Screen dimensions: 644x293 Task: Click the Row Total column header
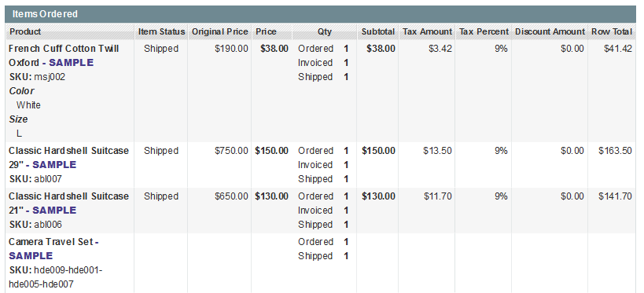pyautogui.click(x=612, y=31)
